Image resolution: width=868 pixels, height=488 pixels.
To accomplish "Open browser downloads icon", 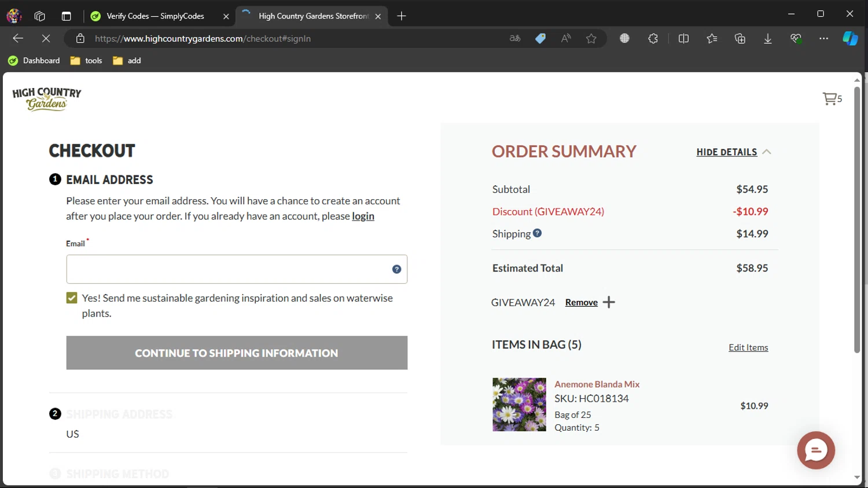I will 767,39.
